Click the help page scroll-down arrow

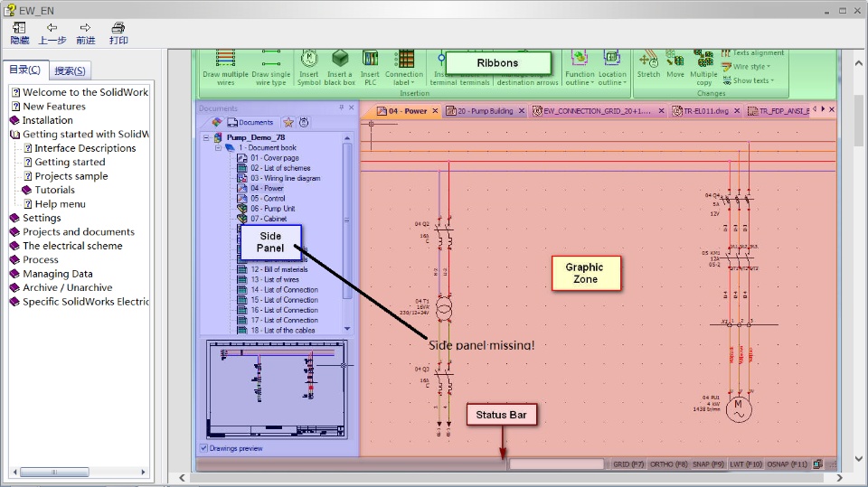click(859, 459)
